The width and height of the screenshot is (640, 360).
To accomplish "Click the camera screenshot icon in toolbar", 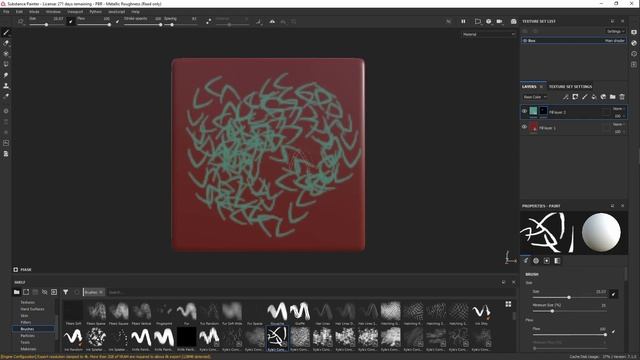I will pyautogui.click(x=513, y=21).
